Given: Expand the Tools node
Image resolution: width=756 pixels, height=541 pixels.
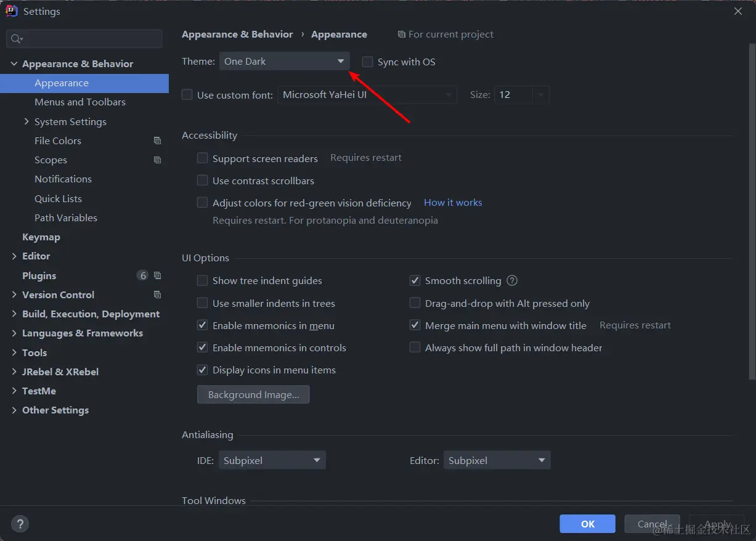Looking at the screenshot, I should pyautogui.click(x=14, y=352).
